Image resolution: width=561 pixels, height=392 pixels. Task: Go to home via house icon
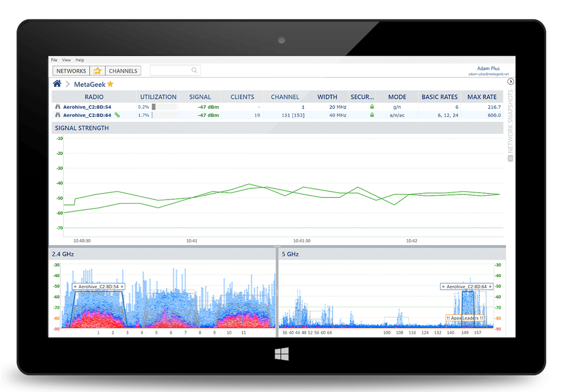click(57, 84)
